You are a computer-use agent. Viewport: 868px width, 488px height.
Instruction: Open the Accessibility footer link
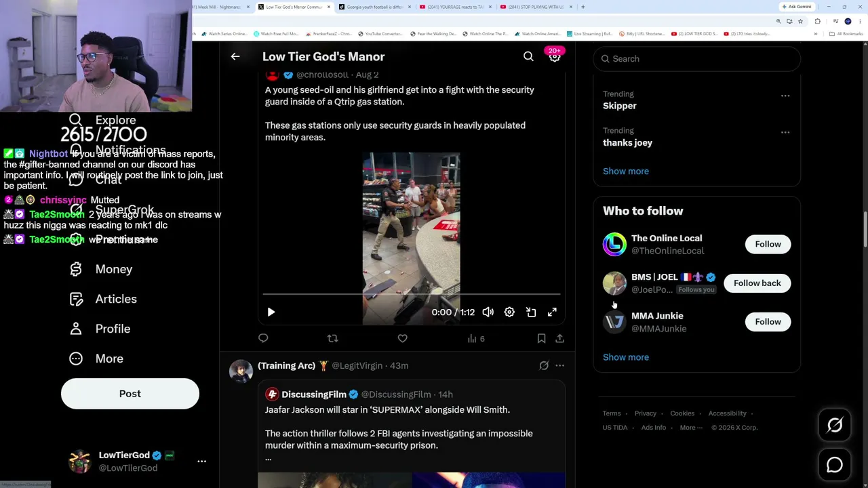727,413
